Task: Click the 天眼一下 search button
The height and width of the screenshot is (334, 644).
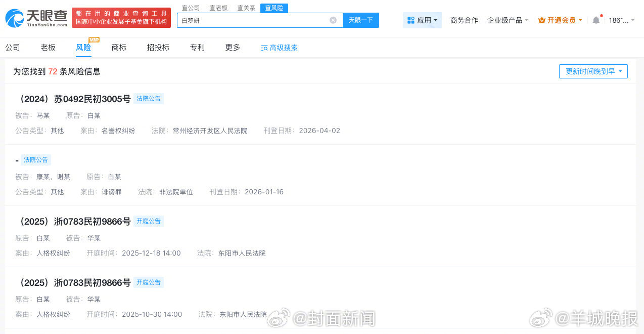Action: (361, 20)
